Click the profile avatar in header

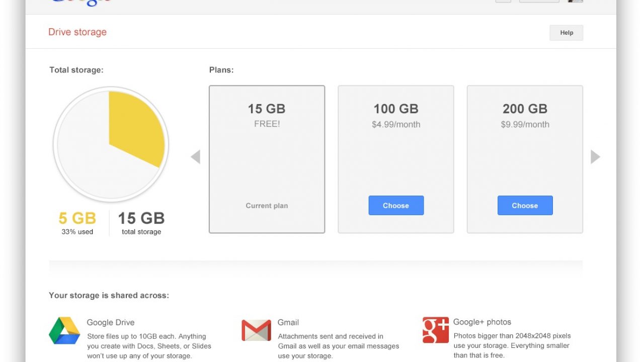[575, 2]
